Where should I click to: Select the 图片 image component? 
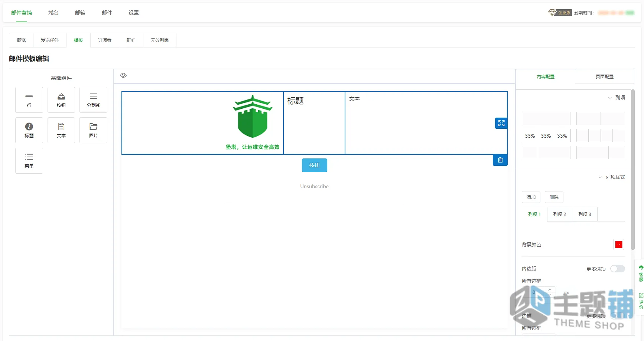[x=93, y=130]
